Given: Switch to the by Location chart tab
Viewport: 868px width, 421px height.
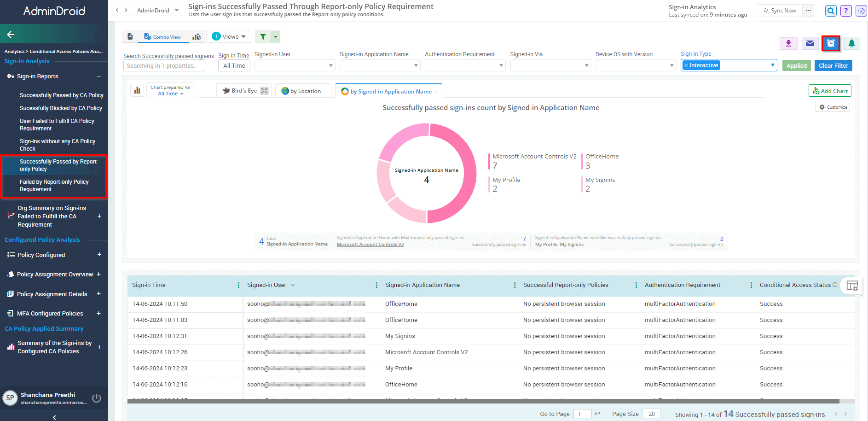Looking at the screenshot, I should pyautogui.click(x=301, y=91).
